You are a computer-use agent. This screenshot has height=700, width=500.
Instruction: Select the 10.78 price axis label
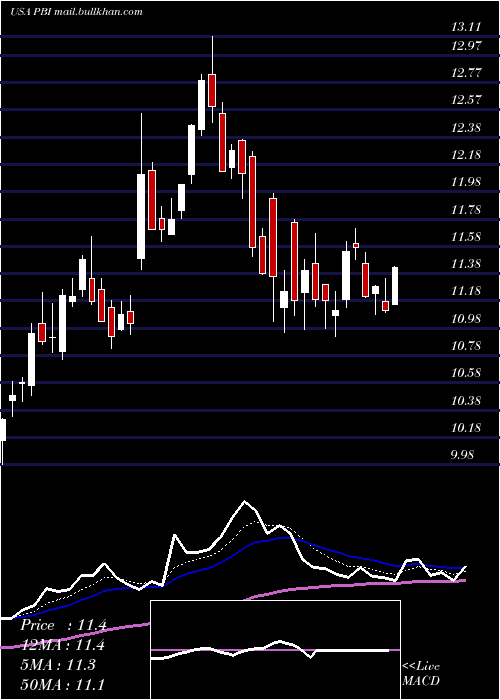pyautogui.click(x=467, y=346)
